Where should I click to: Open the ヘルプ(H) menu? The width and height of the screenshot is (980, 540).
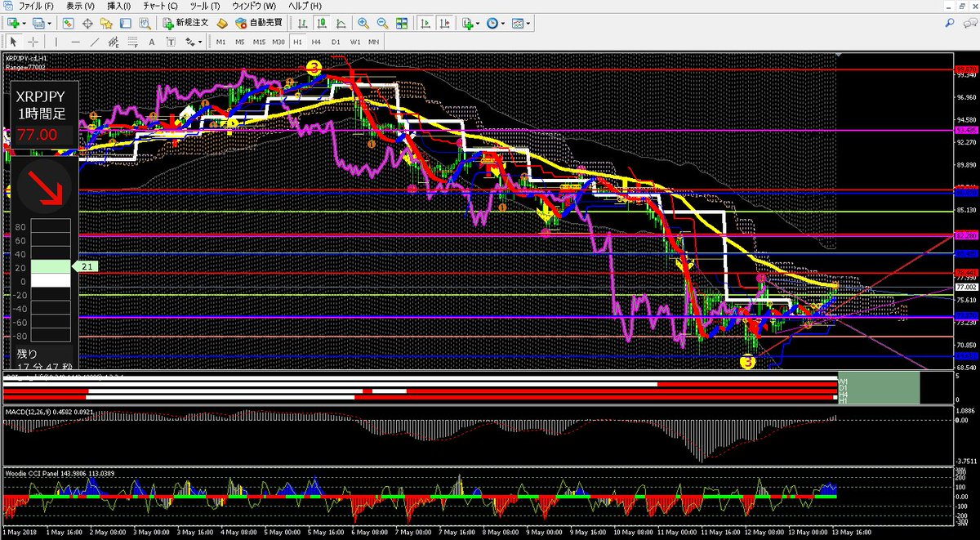click(x=306, y=7)
